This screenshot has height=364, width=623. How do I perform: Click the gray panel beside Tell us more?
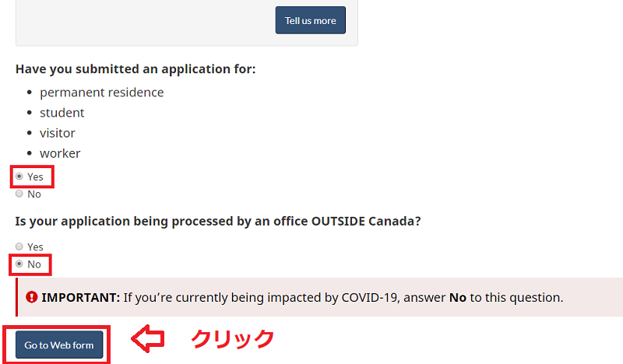(145, 22)
